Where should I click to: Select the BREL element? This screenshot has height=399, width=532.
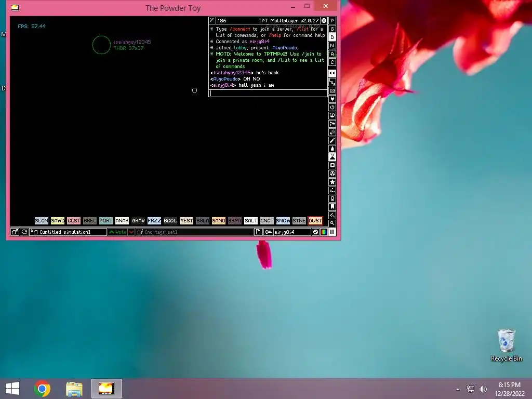click(89, 220)
